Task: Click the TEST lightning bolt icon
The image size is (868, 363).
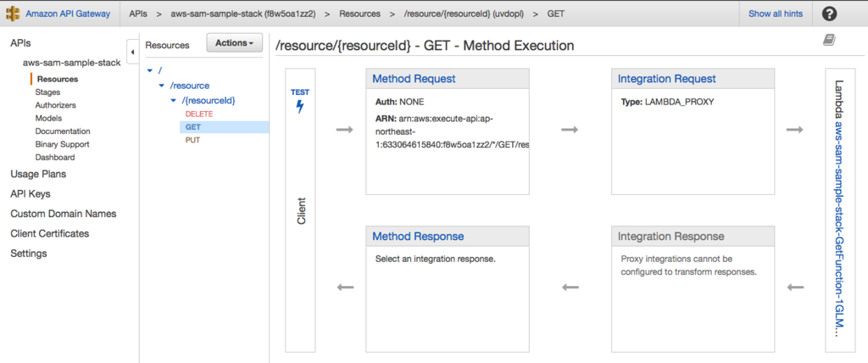Action: pyautogui.click(x=300, y=106)
